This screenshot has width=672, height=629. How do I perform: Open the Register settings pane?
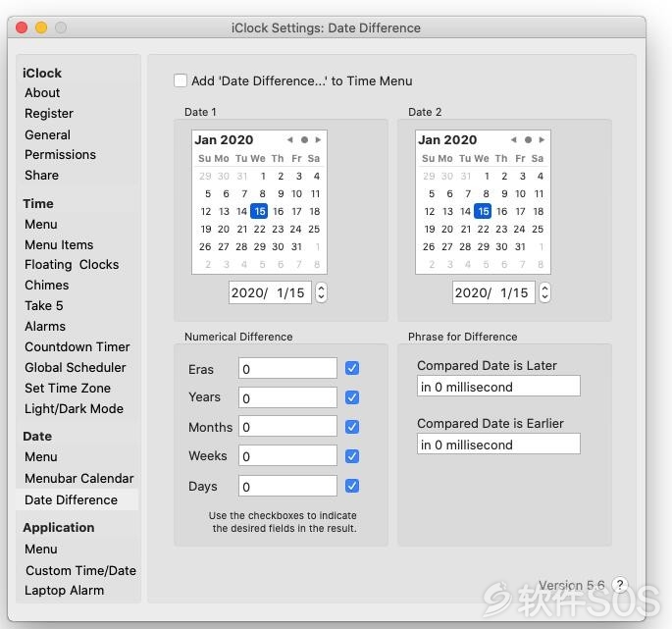[49, 113]
